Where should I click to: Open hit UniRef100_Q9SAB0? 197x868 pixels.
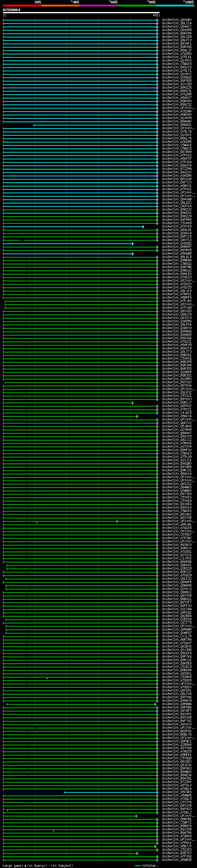pos(176,20)
